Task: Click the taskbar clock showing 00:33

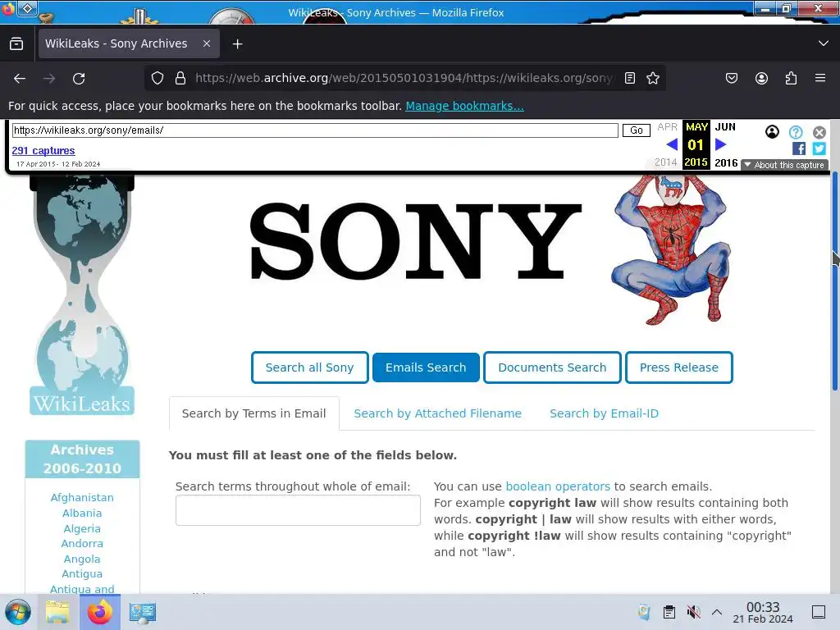Action: 763,612
